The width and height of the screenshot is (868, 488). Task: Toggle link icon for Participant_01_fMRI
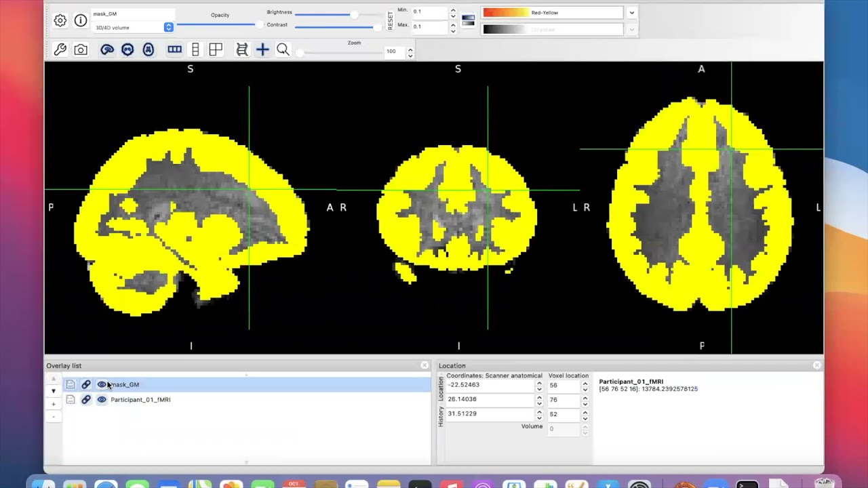click(x=86, y=400)
